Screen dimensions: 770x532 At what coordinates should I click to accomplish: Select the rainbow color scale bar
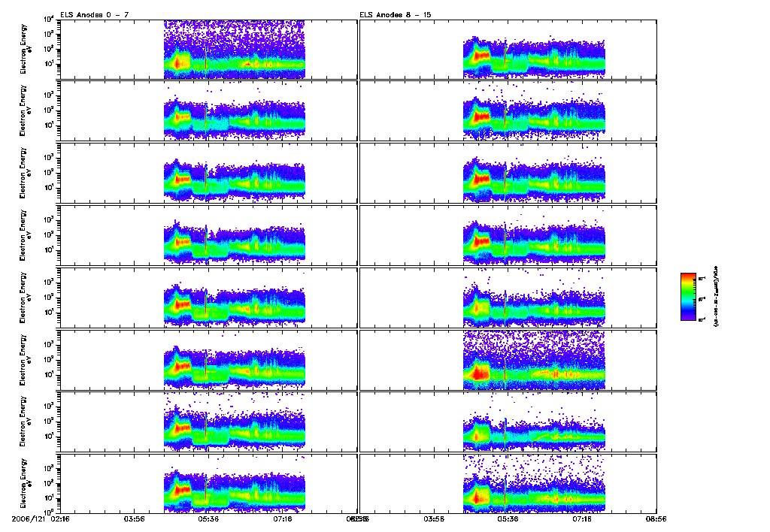point(688,297)
